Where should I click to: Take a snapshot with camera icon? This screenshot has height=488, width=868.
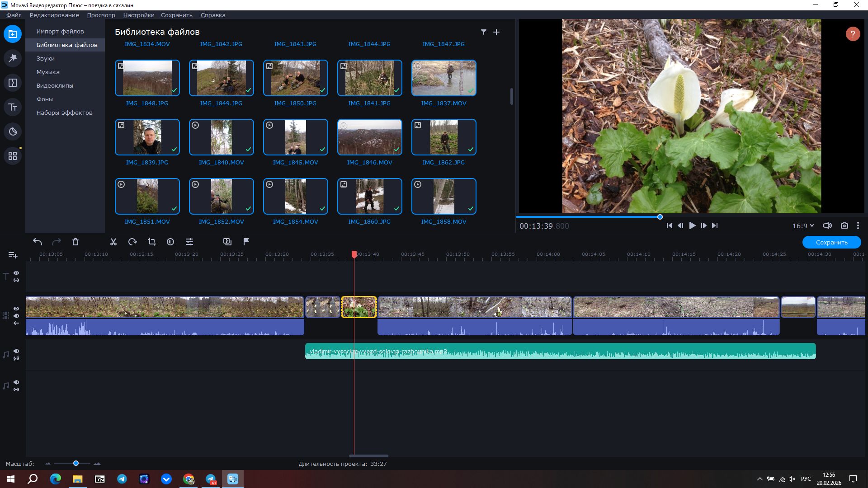[x=844, y=225]
